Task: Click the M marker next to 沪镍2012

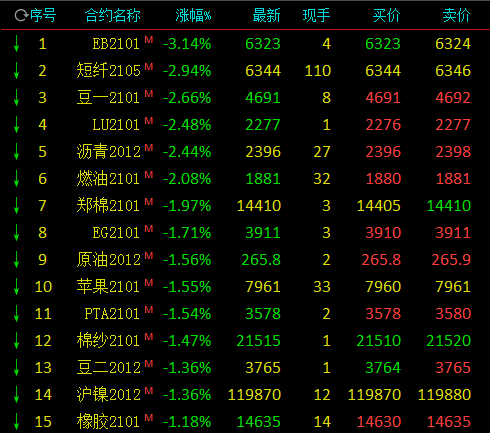Action: click(149, 391)
